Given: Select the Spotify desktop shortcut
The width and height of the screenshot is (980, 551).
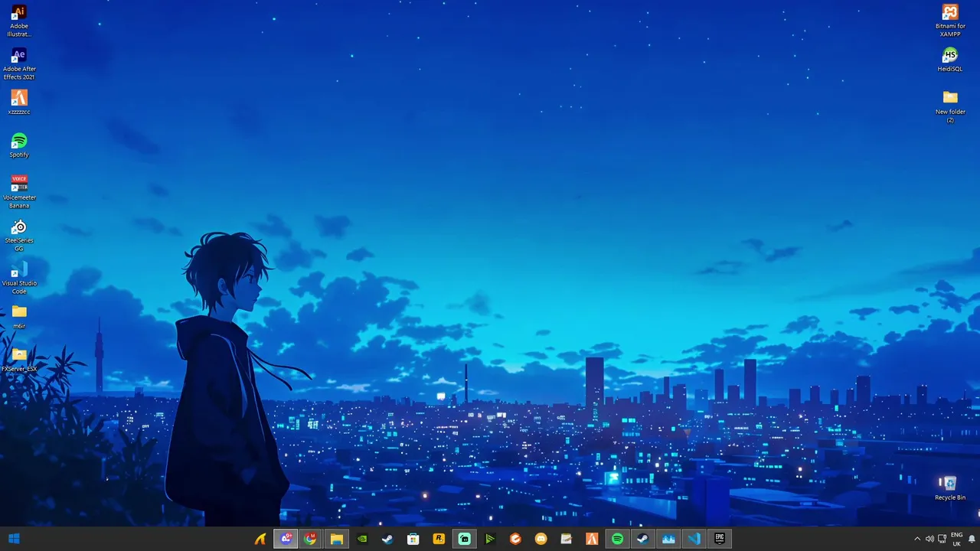Looking at the screenshot, I should (19, 145).
